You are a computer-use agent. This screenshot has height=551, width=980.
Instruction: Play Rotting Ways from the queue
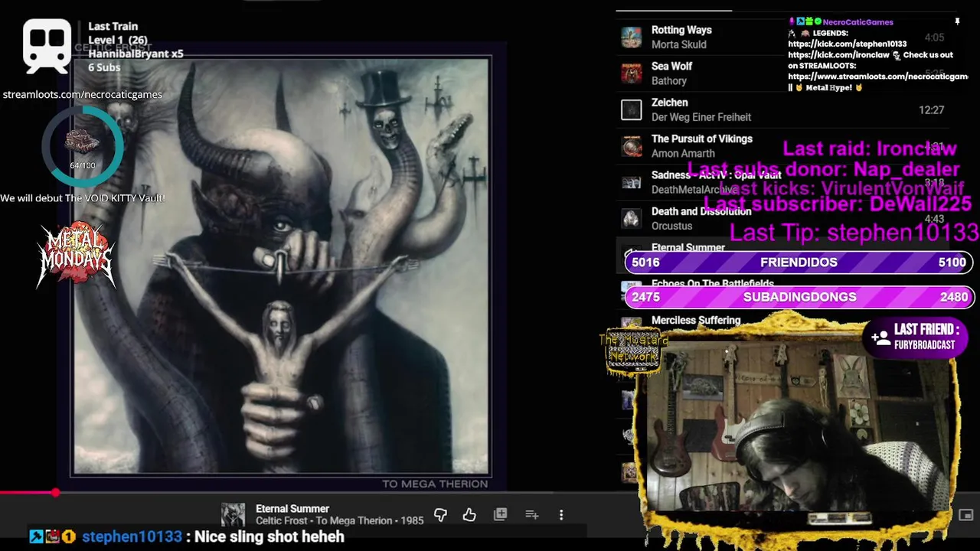681,30
